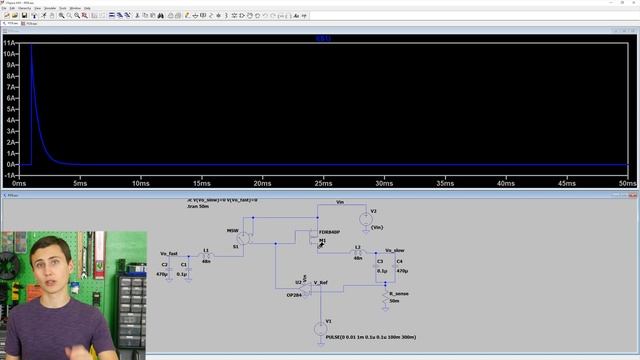Select the Cut scissors tool
The width and height of the screenshot is (640, 360).
click(137, 16)
